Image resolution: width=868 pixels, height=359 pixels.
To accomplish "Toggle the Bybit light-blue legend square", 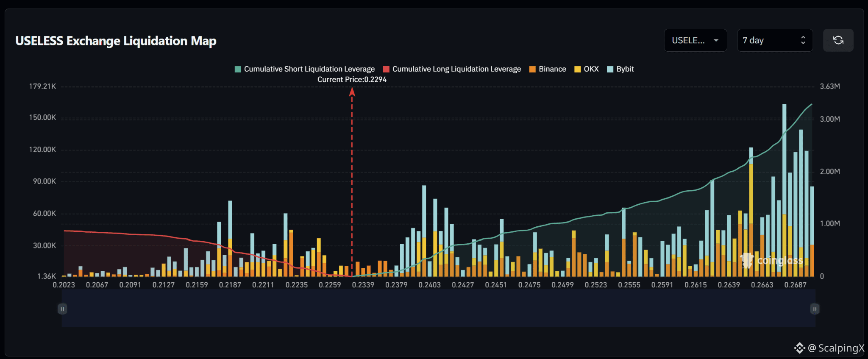I will (x=610, y=69).
